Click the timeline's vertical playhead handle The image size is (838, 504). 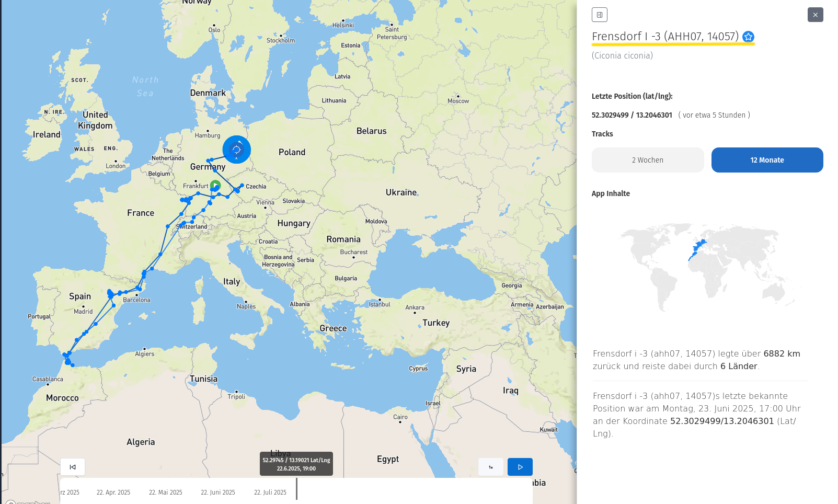[296, 489]
